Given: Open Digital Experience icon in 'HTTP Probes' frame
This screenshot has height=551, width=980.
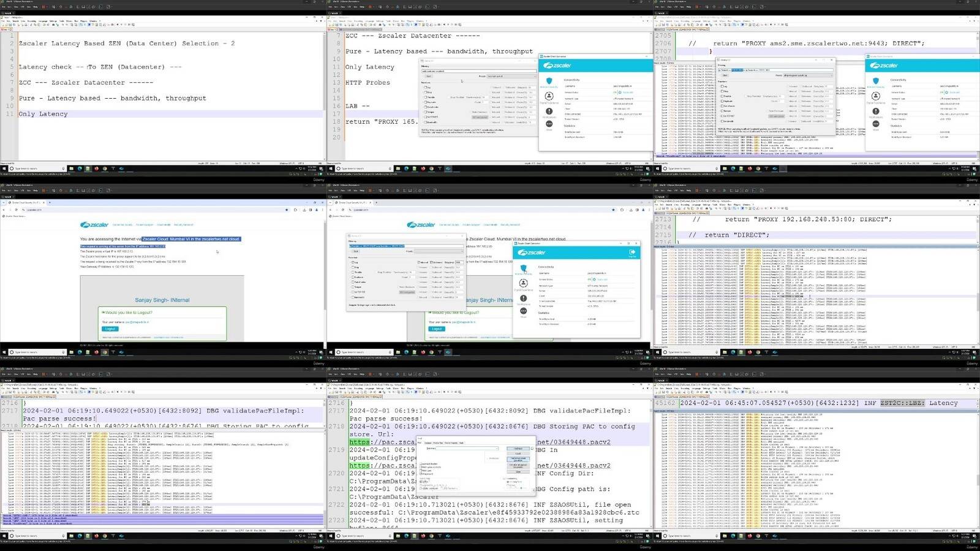Looking at the screenshot, I should (549, 97).
